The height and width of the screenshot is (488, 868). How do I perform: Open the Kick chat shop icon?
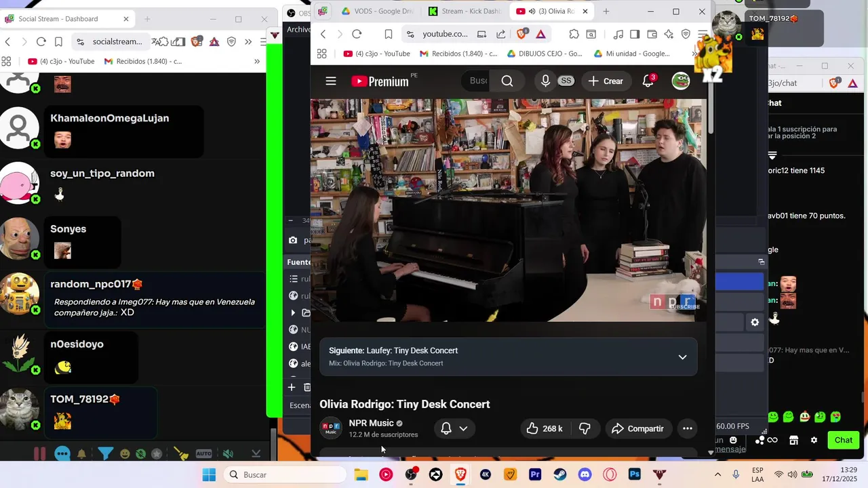tap(793, 440)
